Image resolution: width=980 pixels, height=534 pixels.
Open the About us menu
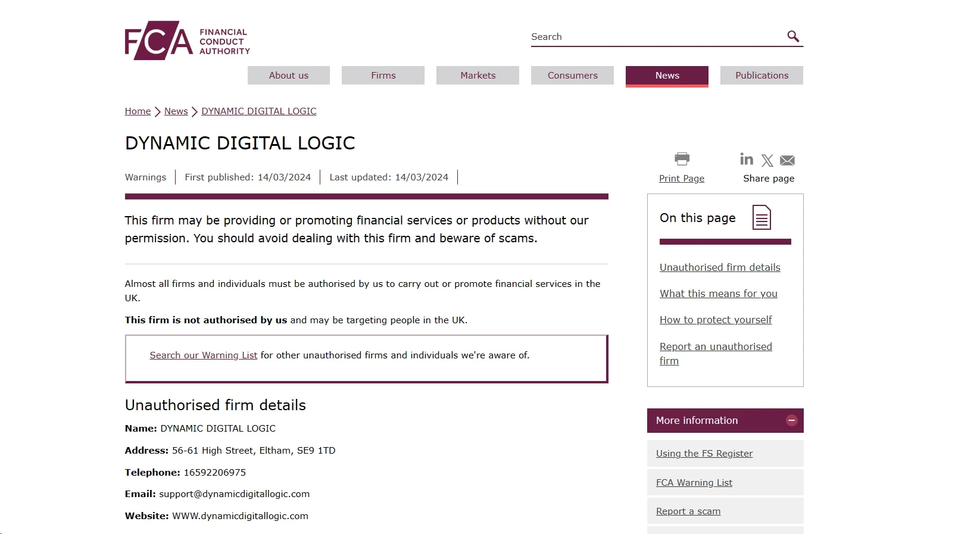coord(289,76)
